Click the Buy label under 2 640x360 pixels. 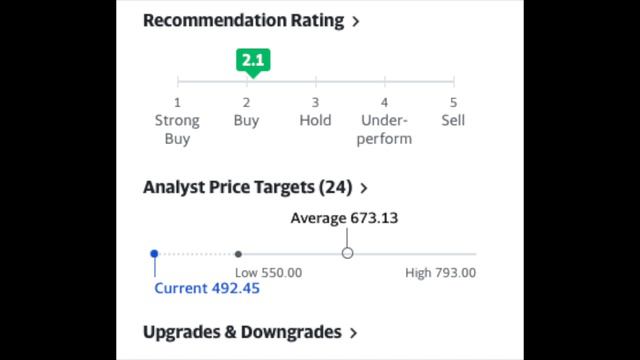pos(246,120)
